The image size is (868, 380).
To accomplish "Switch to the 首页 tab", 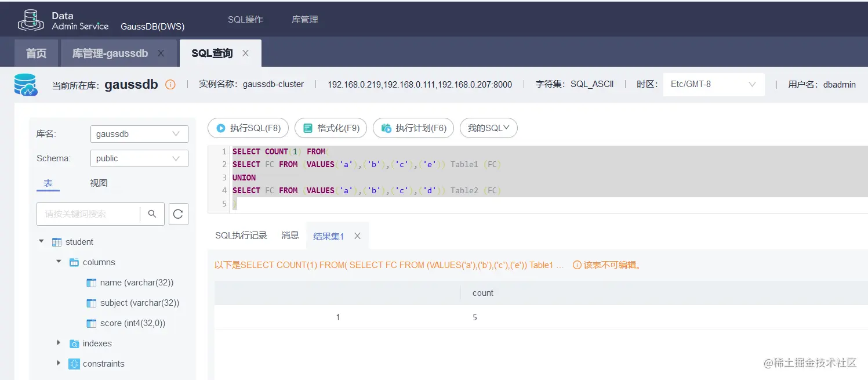I will [36, 53].
